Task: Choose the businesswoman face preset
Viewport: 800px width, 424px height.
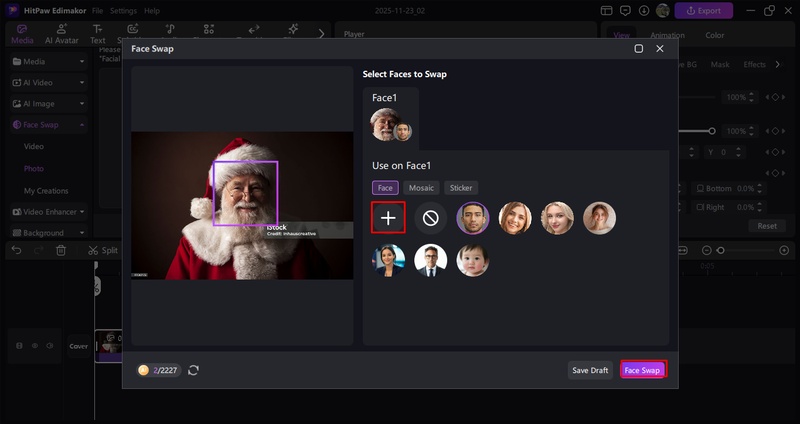Action: (388, 260)
